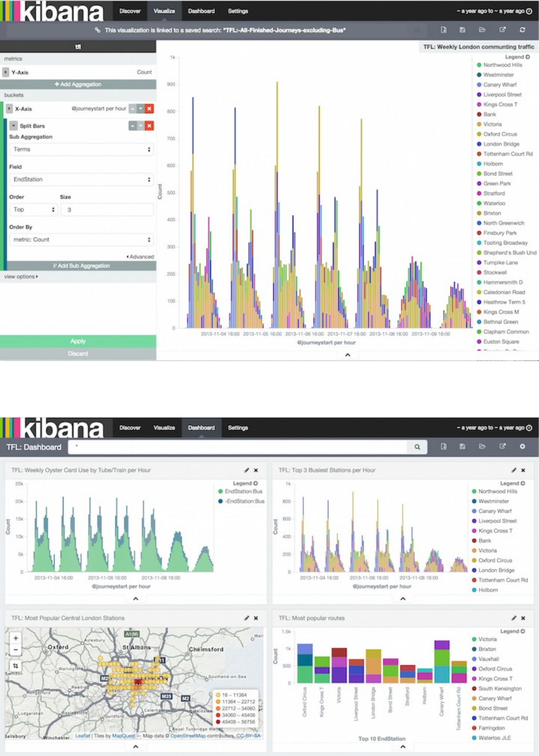539x756 pixels.
Task: Zoom out on the London map
Action: pos(15,650)
